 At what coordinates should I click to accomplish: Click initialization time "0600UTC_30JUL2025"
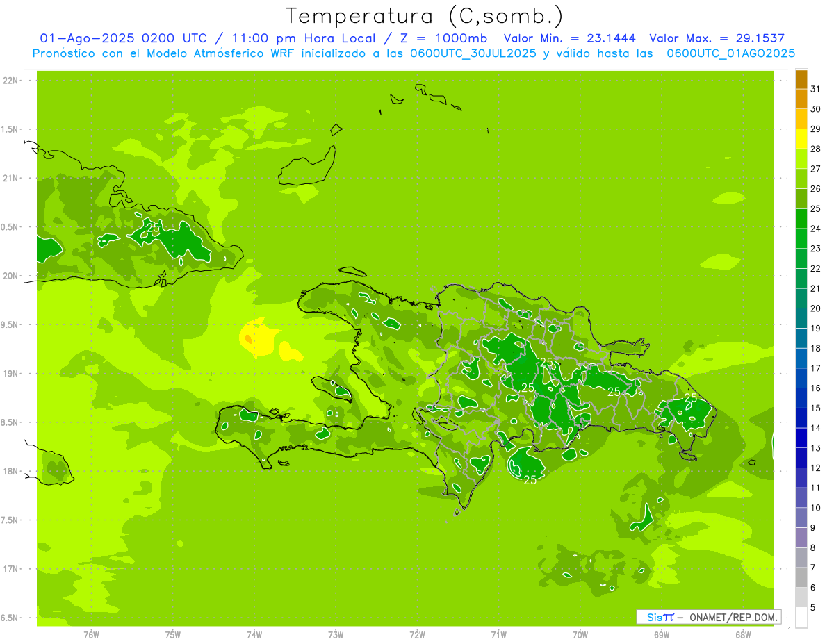pyautogui.click(x=473, y=53)
